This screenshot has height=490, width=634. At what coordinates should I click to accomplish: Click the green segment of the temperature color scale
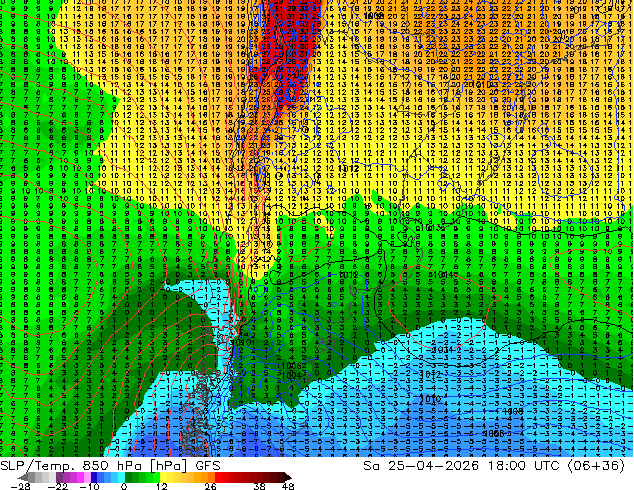coord(142,477)
